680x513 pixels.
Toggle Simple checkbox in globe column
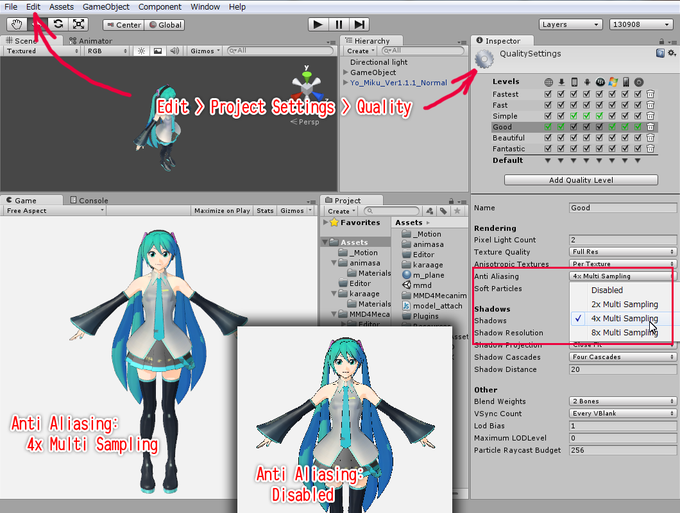click(x=548, y=115)
